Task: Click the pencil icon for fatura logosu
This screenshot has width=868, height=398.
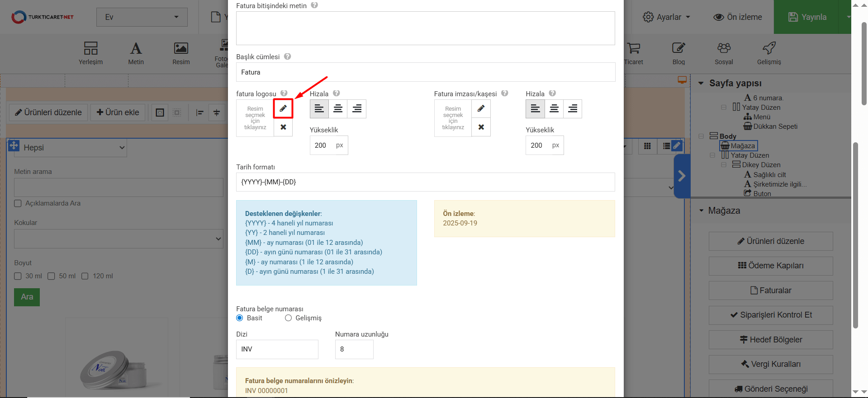Action: point(283,108)
